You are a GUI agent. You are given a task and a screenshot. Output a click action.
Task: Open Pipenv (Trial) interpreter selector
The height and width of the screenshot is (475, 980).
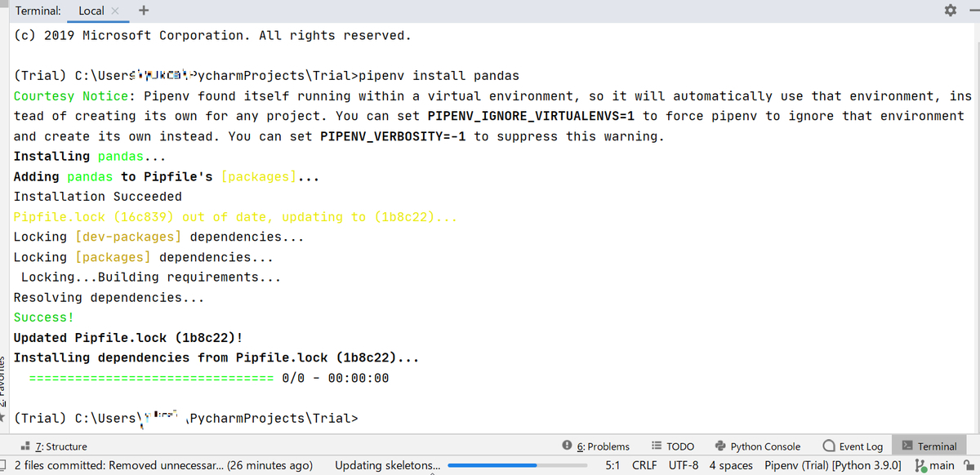coord(834,465)
